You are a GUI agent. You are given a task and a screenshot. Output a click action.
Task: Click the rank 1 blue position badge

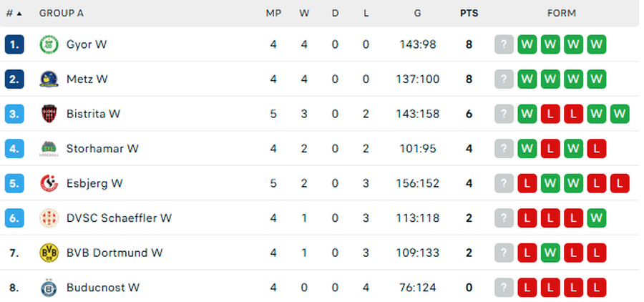click(x=14, y=44)
